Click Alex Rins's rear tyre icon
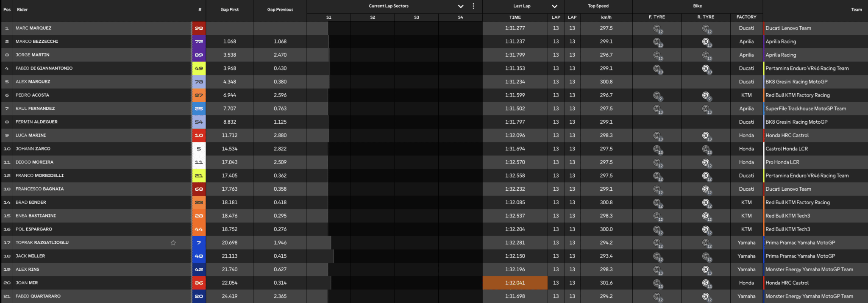 [707, 270]
